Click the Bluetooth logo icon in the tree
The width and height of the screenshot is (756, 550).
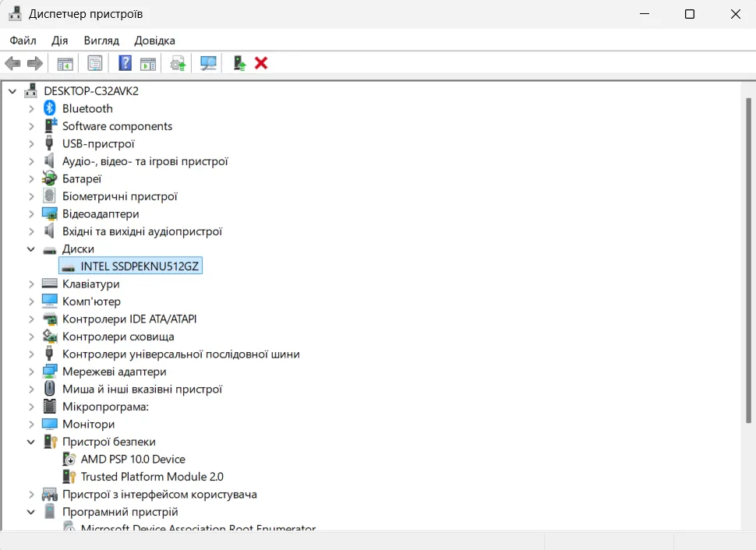[x=50, y=108]
